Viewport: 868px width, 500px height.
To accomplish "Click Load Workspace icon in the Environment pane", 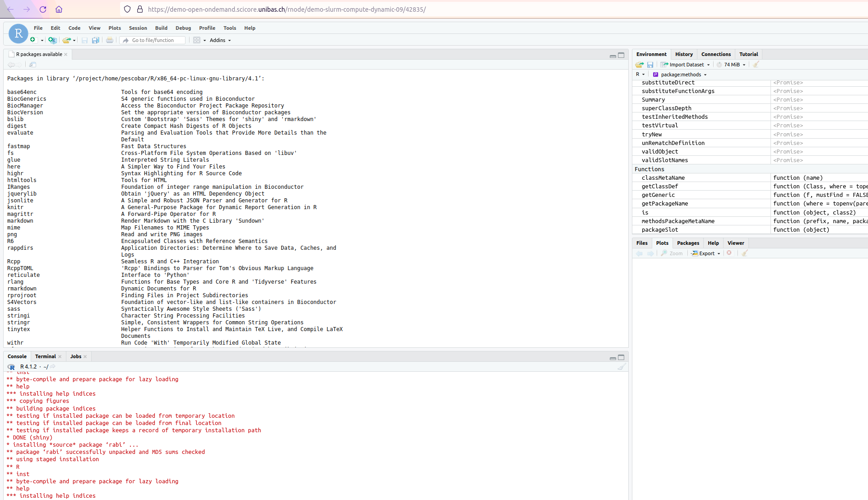I will [x=639, y=65].
